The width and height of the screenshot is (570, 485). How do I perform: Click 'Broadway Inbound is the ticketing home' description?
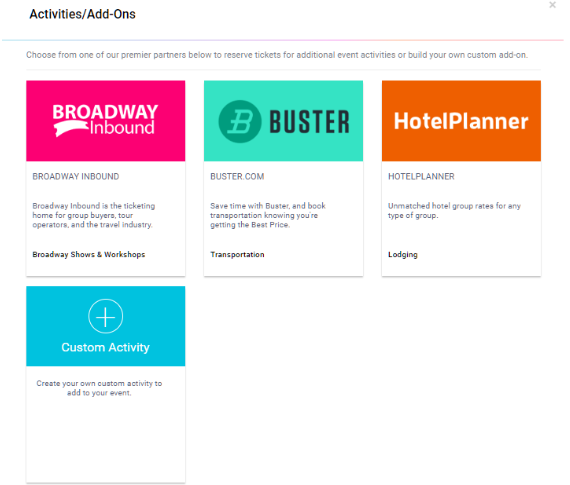click(x=93, y=215)
